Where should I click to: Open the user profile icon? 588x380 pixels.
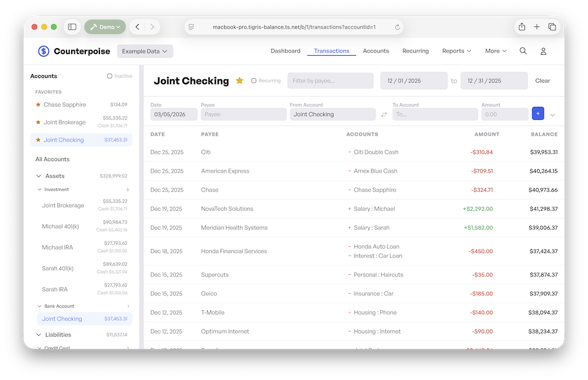tap(543, 51)
